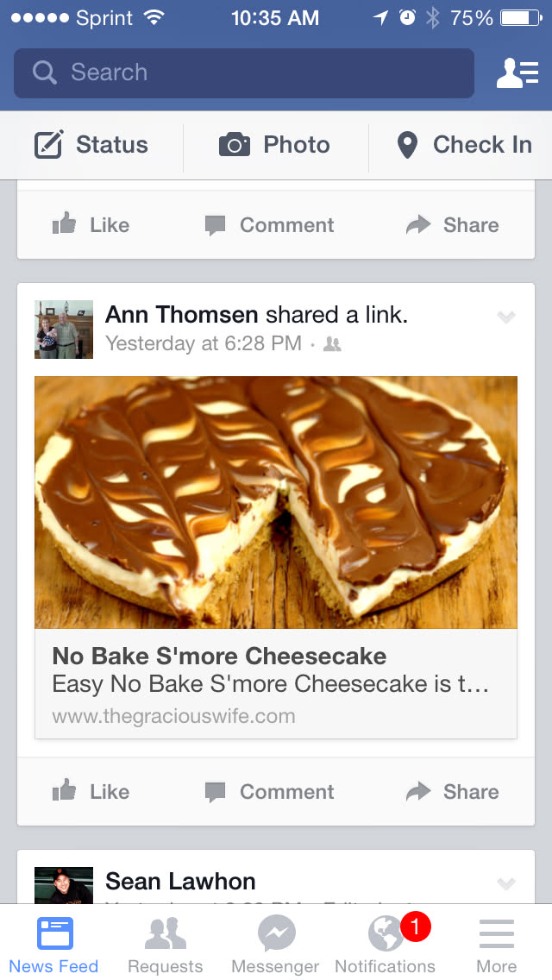Open friends list icon beside search bar
Screen dimensions: 552x980
pos(517,72)
